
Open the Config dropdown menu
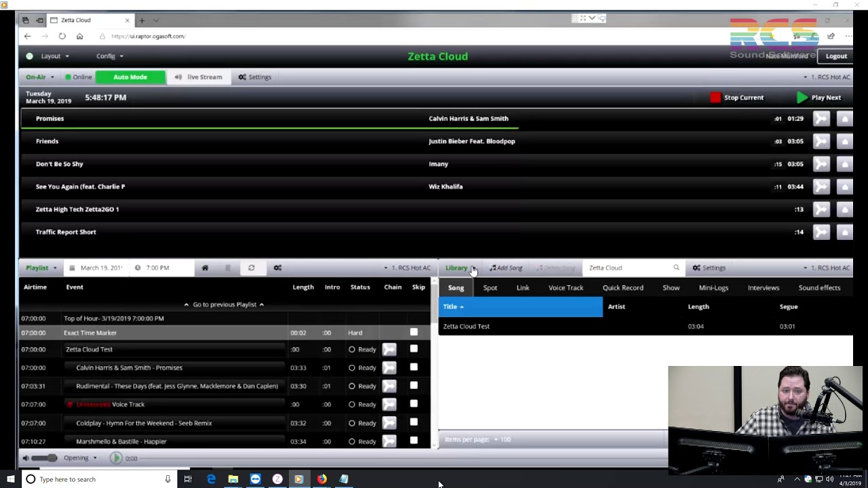[110, 56]
